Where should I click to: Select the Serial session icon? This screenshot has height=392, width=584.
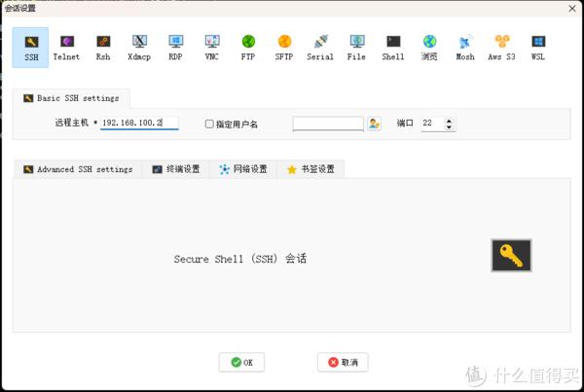(320, 48)
